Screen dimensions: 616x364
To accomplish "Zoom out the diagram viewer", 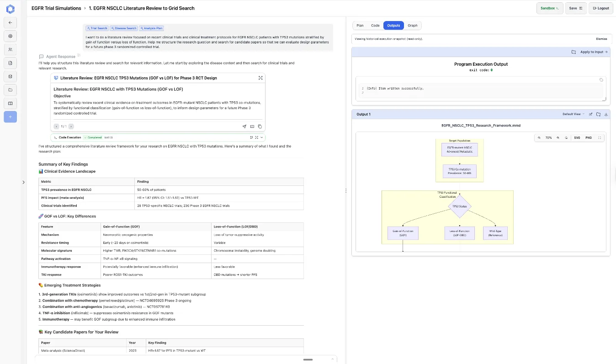I will pos(539,137).
